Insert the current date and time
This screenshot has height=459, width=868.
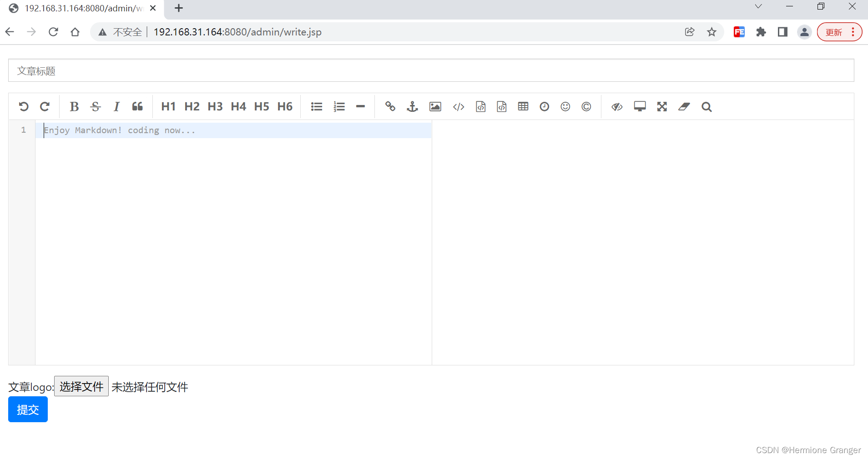[x=545, y=107]
